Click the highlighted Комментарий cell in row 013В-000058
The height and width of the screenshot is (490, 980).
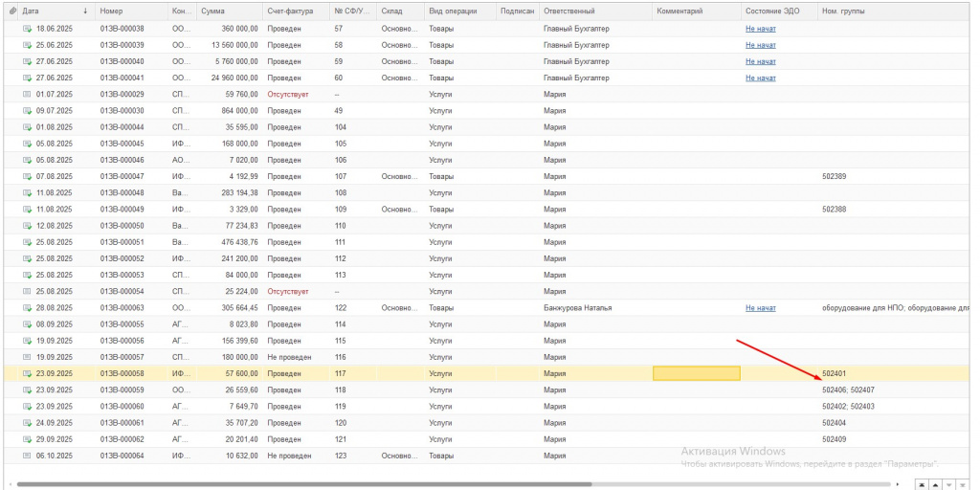[697, 374]
